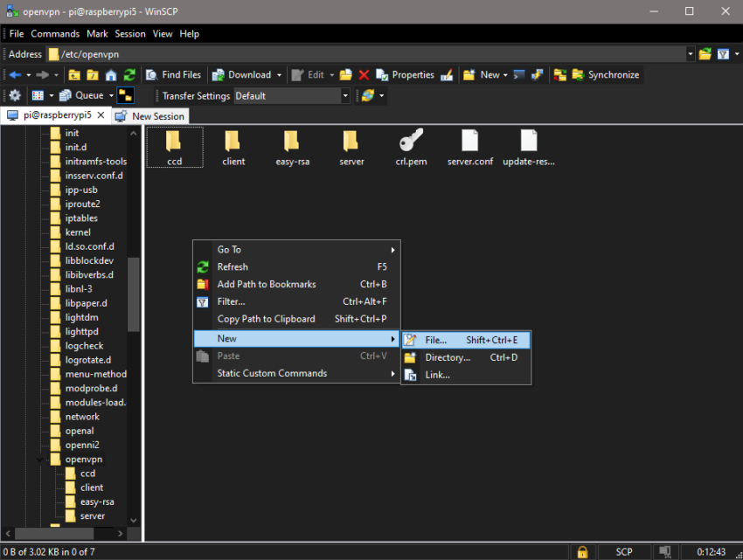Screen dimensions: 743x560
Task: Click the folder tree vertical scrollbar thumb
Action: pyautogui.click(x=134, y=294)
